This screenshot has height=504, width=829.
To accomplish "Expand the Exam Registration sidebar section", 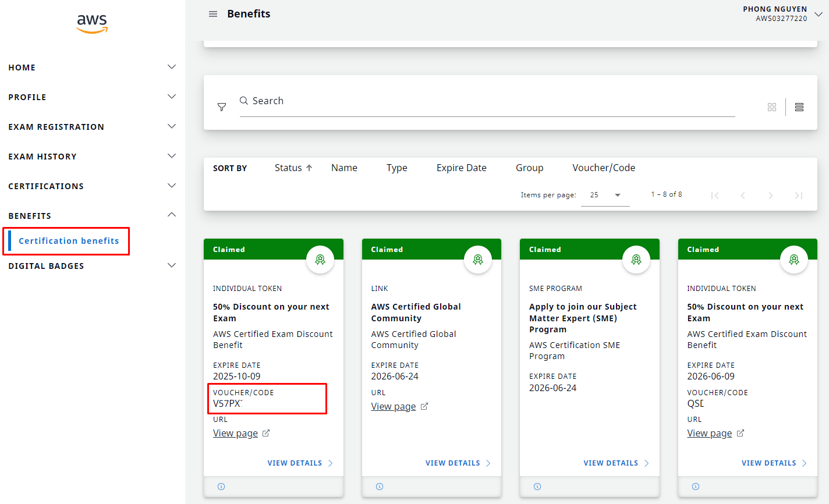I will pos(172,126).
